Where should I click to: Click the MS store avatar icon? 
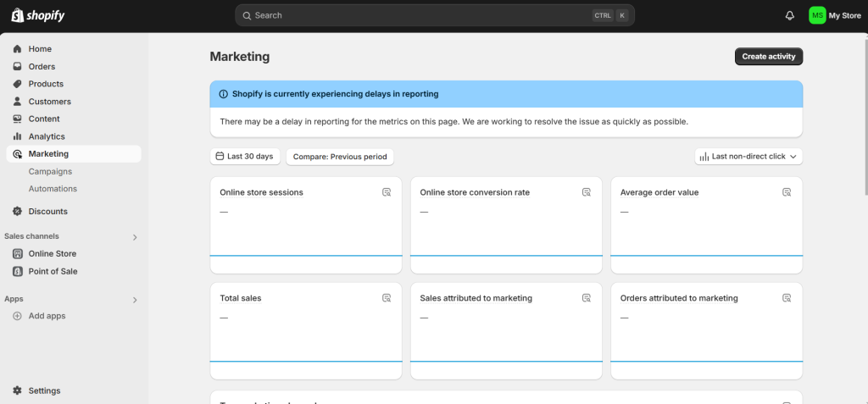[x=817, y=15]
